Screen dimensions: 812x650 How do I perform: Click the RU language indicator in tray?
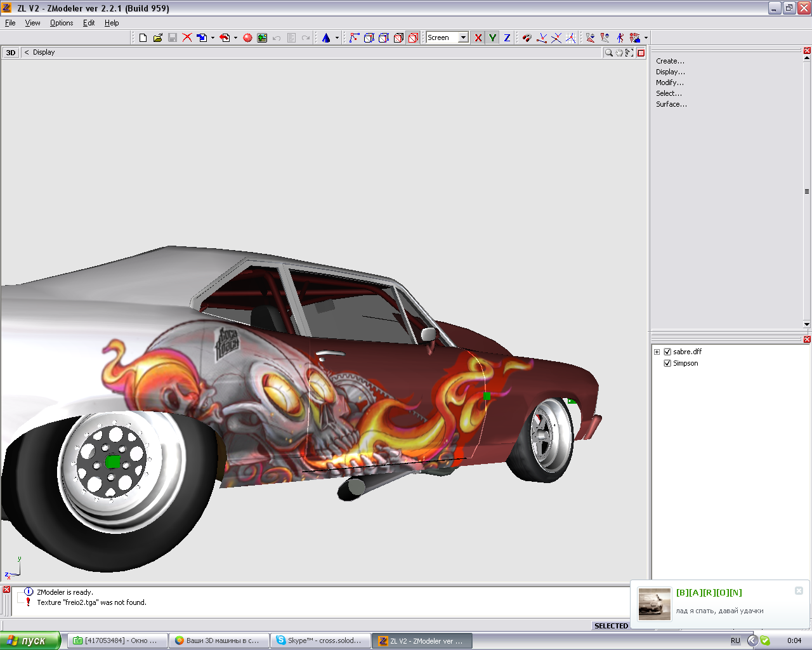coord(735,640)
